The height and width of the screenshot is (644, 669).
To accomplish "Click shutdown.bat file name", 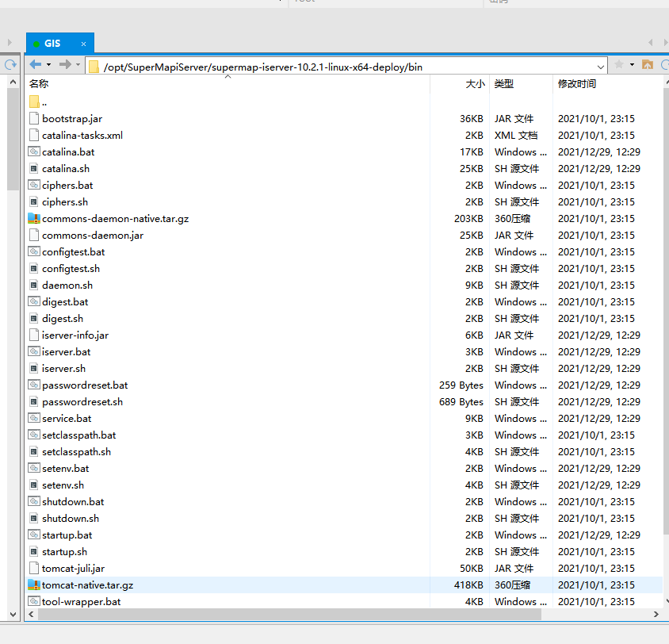I will tap(73, 501).
